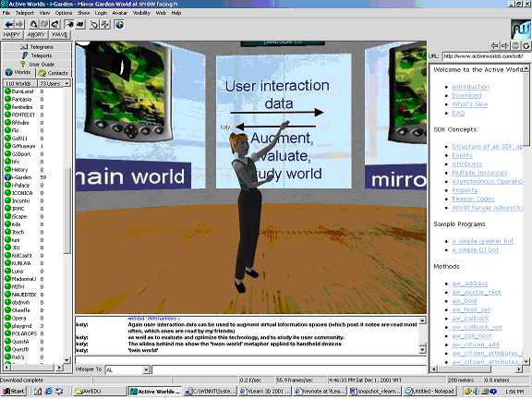This screenshot has height=399, width=532.
Task: Open the View menu
Action: 44,13
